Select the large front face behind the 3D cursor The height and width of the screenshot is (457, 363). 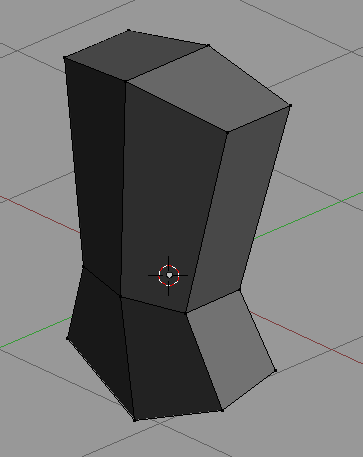[172, 197]
